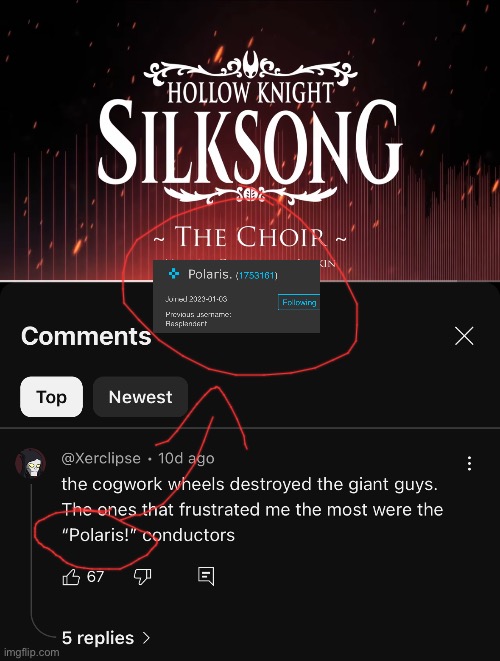This screenshot has width=500, height=661.
Task: Close the Comments panel with X
Action: (x=464, y=336)
